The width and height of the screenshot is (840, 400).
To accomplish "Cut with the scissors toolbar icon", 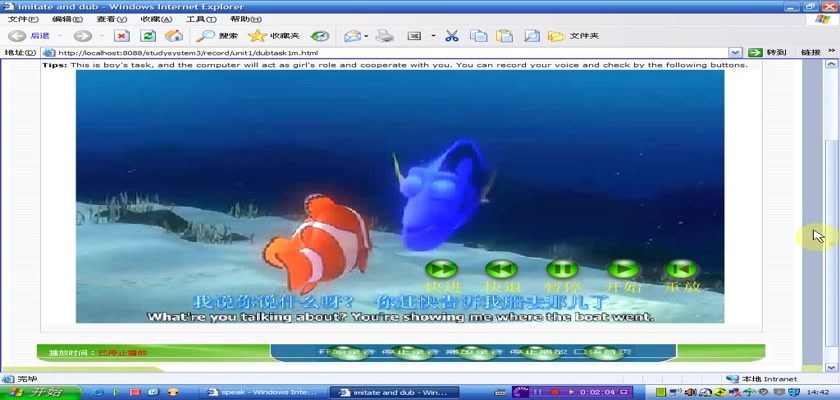I will (452, 36).
